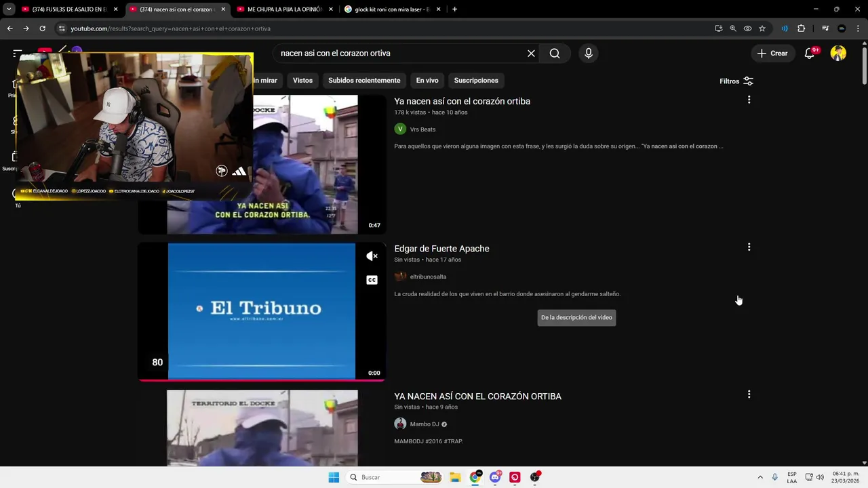This screenshot has width=868, height=488.
Task: View site information icon in address bar
Action: [x=62, y=28]
